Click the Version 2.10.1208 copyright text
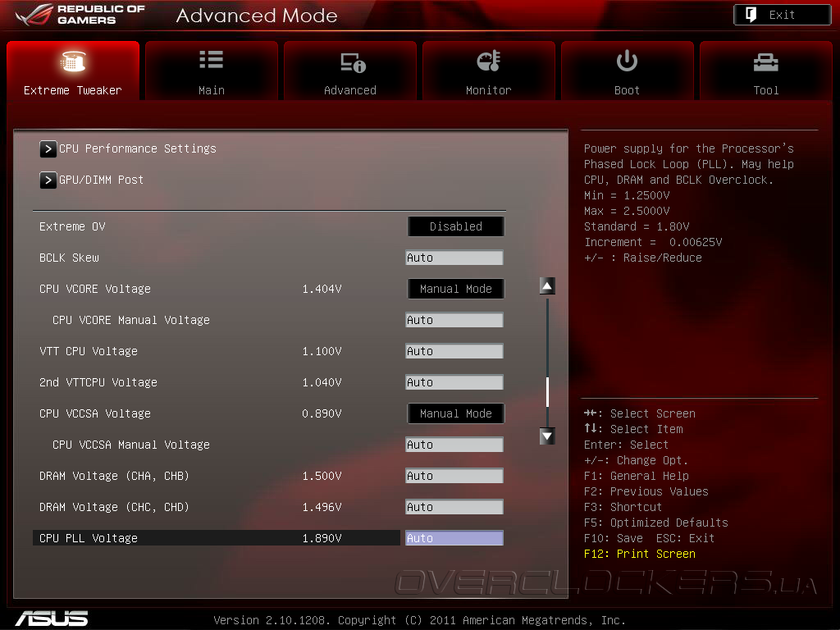This screenshot has width=840, height=630. pyautogui.click(x=419, y=620)
